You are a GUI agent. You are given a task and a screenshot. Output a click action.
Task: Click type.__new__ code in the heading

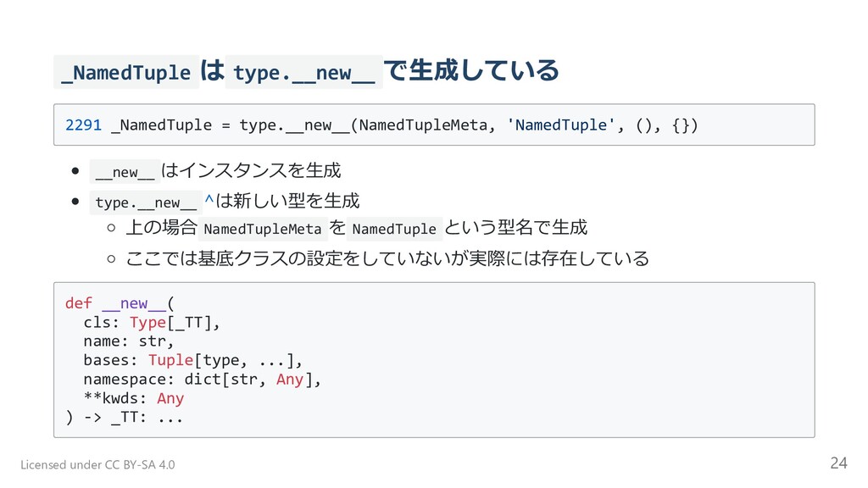[304, 73]
